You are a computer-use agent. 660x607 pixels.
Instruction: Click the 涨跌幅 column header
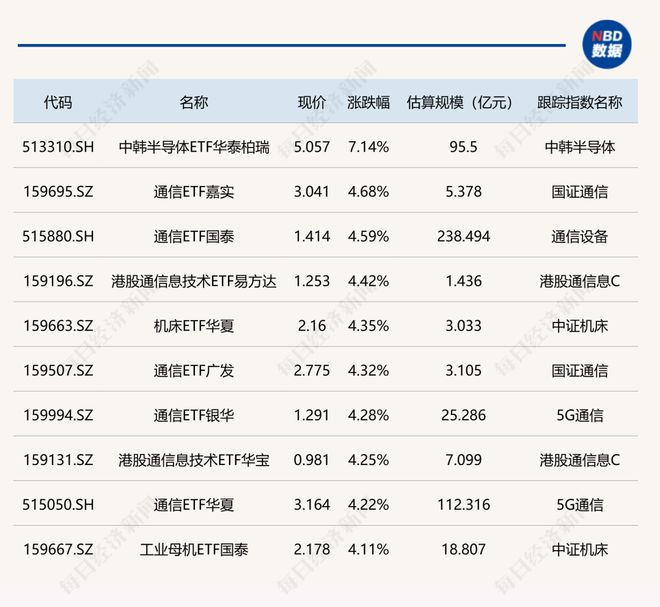(368, 102)
